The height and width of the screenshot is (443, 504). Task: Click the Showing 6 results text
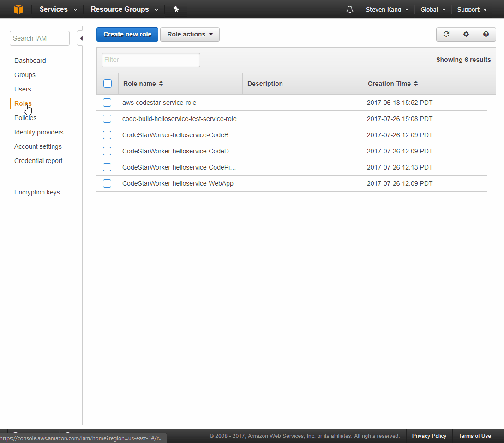click(463, 60)
